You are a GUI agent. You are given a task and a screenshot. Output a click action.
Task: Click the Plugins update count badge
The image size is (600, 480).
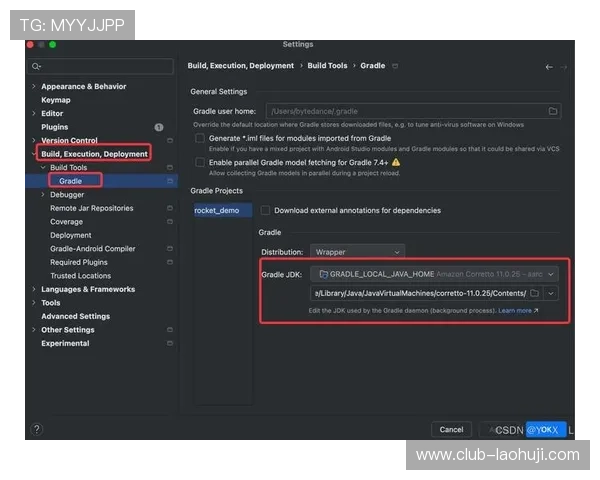tap(159, 127)
